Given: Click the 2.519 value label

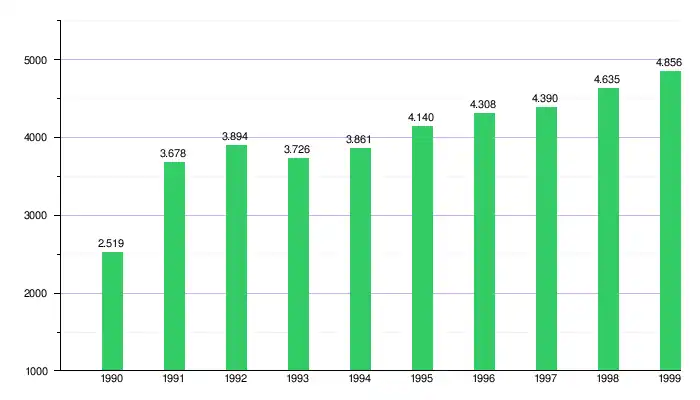Looking at the screenshot, I should [111, 243].
